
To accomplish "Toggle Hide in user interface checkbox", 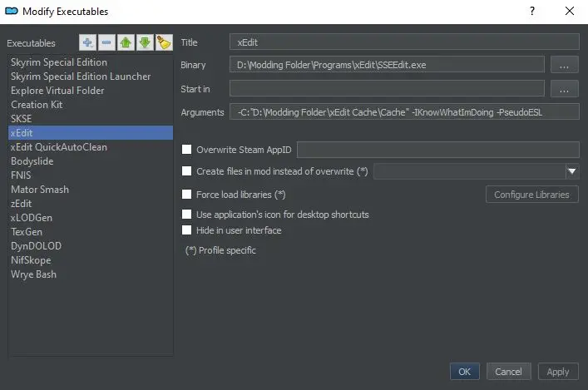I will 186,230.
